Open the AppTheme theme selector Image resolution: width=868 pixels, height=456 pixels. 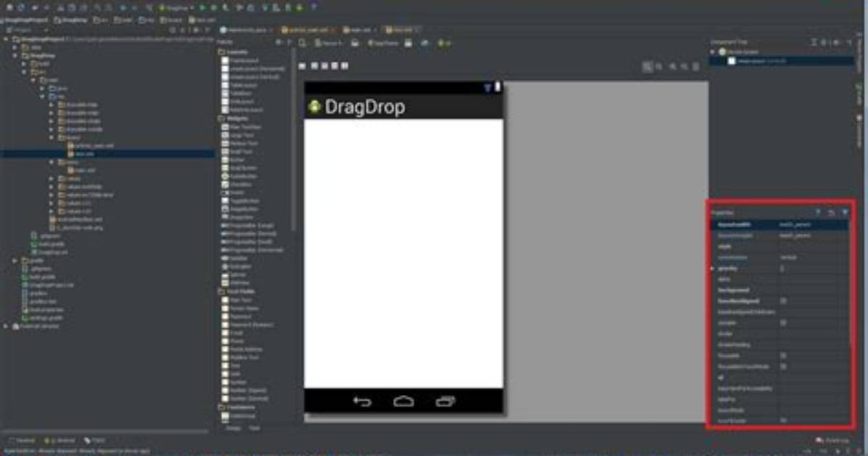coord(383,44)
